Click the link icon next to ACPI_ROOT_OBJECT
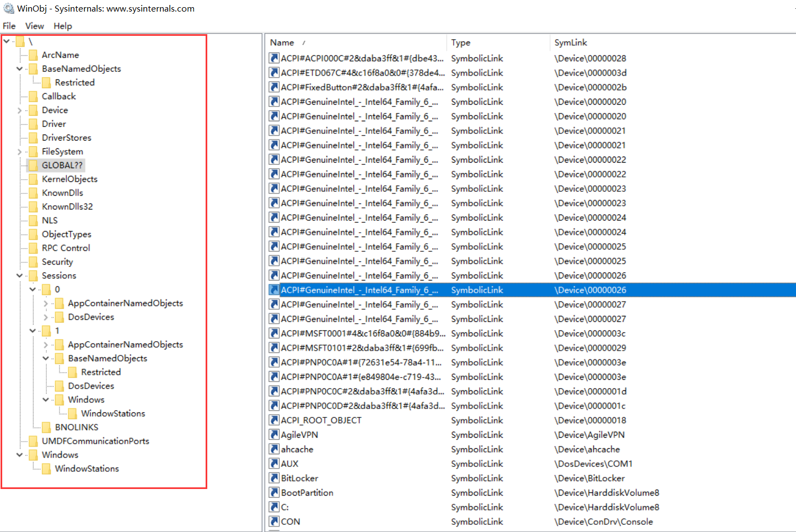This screenshot has width=796, height=532. (x=274, y=420)
